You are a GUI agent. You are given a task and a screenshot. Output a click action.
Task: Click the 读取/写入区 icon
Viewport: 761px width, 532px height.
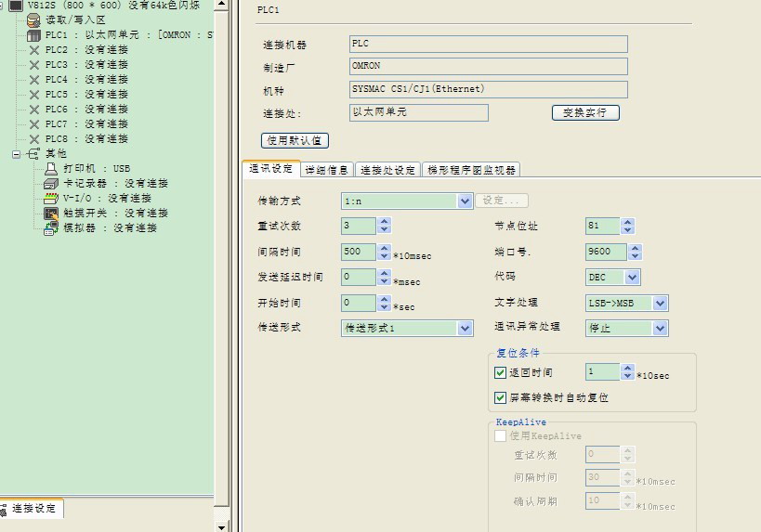34,19
